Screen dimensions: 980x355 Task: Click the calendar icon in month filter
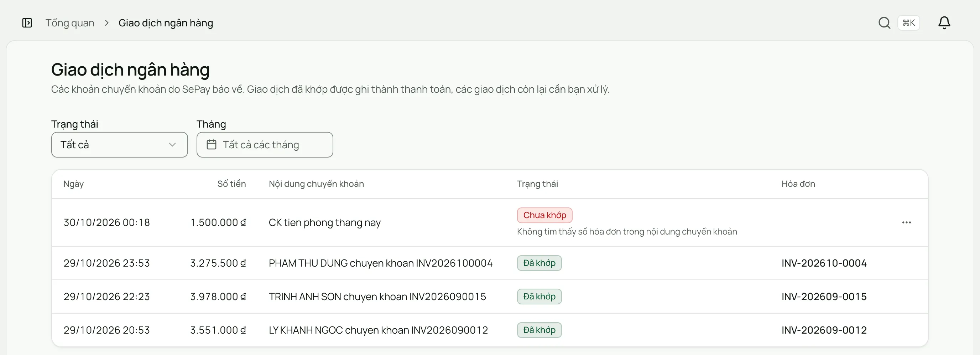click(212, 145)
